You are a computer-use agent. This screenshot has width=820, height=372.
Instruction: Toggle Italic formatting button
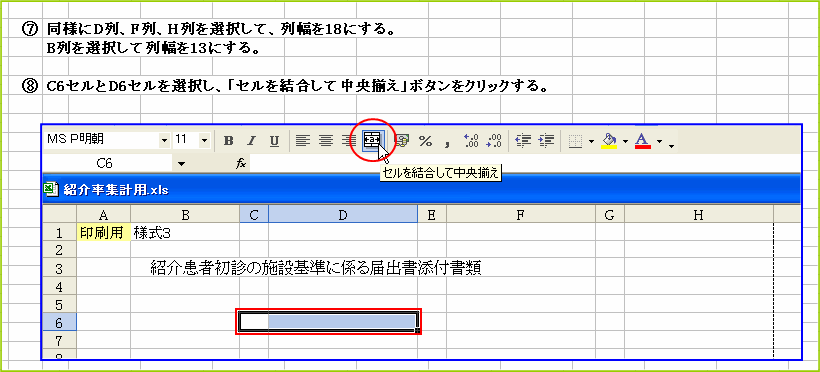click(252, 141)
